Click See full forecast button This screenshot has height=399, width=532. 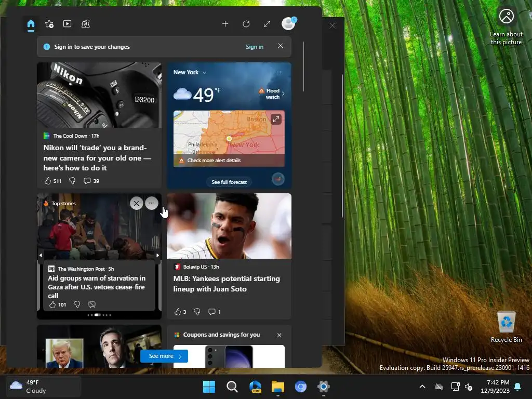(229, 182)
